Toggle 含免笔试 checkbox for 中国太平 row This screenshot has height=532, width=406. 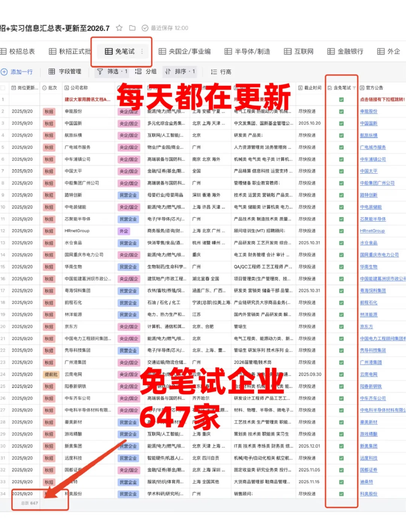[341, 171]
